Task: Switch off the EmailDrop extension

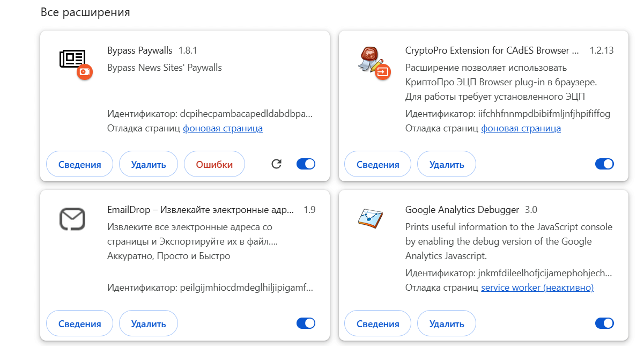Action: coord(306,323)
